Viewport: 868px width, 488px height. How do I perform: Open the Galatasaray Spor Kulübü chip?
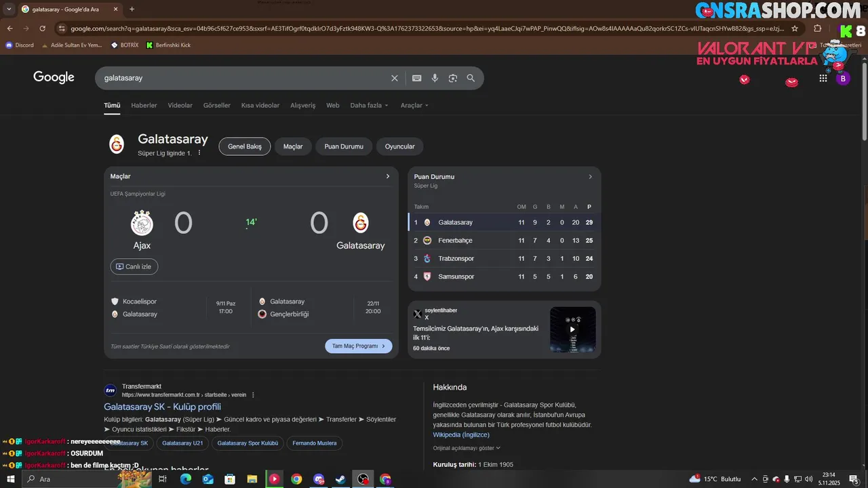[x=248, y=443]
